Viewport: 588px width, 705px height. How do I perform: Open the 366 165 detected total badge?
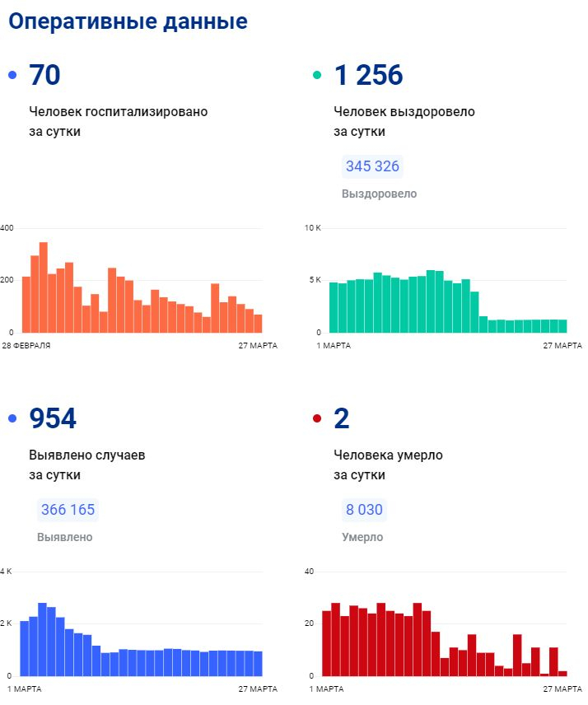point(68,510)
